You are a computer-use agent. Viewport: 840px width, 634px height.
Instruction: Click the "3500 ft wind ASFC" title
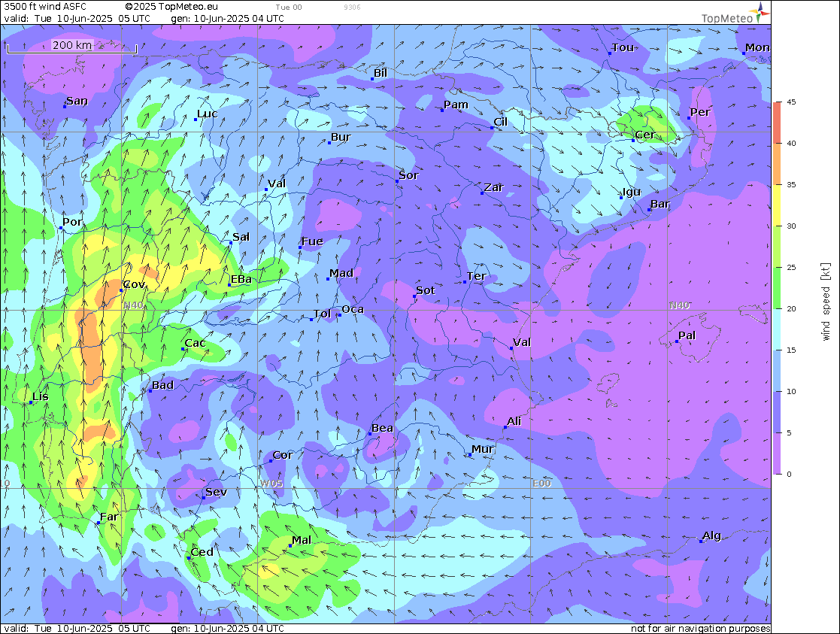coord(45,7)
